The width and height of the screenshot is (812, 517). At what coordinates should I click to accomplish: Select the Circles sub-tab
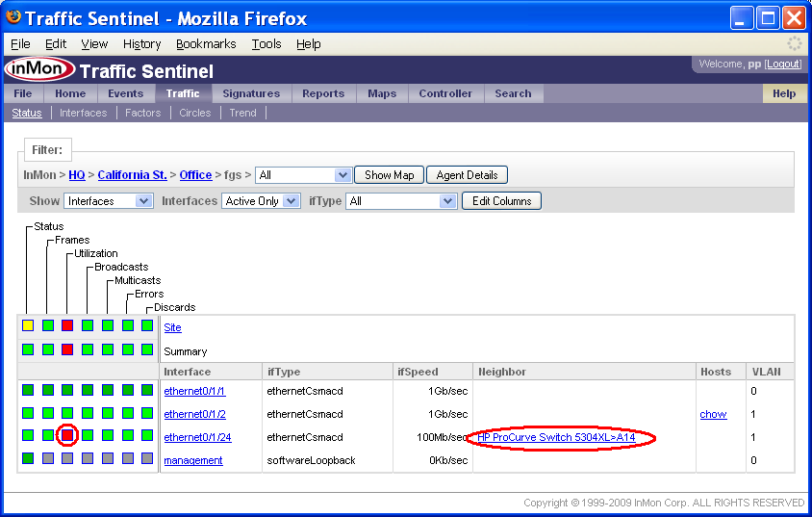194,113
